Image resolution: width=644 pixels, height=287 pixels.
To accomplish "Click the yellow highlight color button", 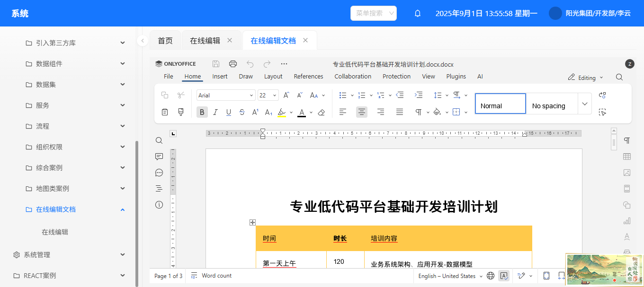I will tap(282, 112).
